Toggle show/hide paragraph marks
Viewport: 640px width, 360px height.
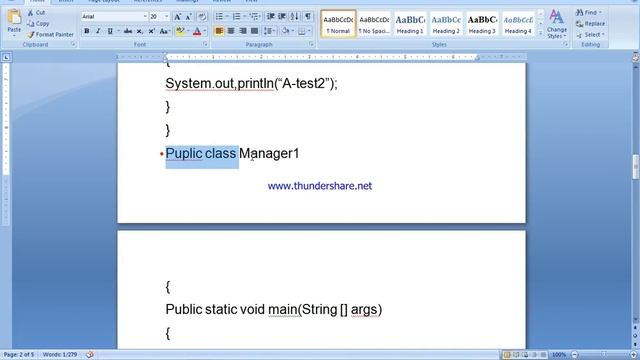307,16
